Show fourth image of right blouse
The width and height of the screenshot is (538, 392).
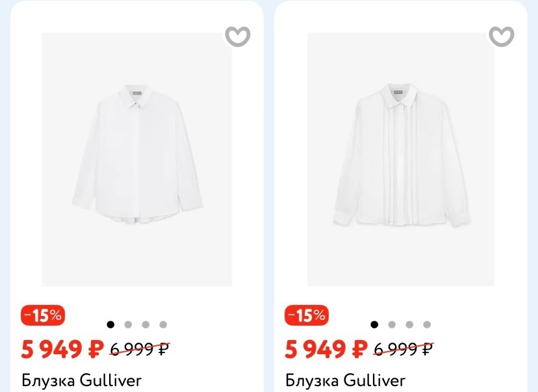click(x=427, y=324)
